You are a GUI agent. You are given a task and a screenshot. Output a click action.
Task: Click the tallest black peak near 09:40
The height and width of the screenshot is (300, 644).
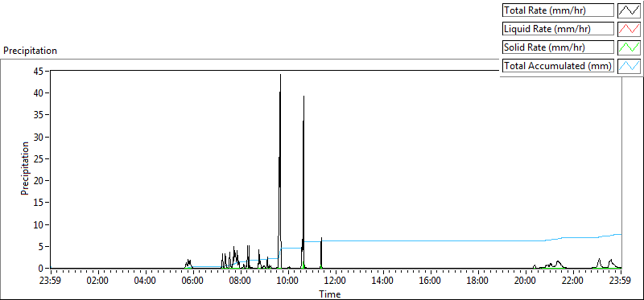pyautogui.click(x=280, y=75)
